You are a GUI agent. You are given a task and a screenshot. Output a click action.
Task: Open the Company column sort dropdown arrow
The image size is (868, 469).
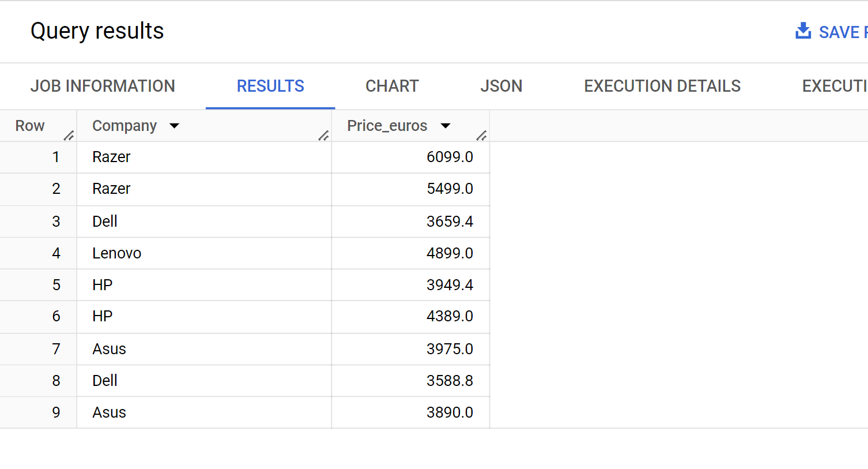click(174, 126)
